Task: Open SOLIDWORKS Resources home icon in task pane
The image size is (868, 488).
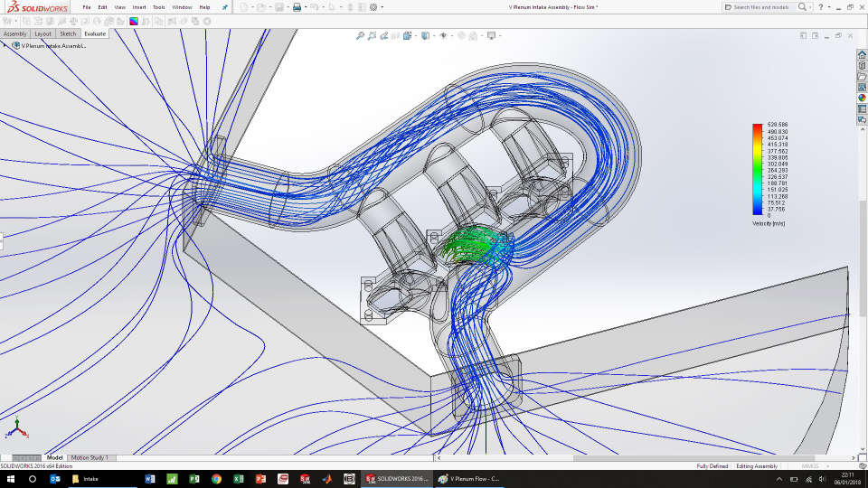Action: tap(862, 54)
